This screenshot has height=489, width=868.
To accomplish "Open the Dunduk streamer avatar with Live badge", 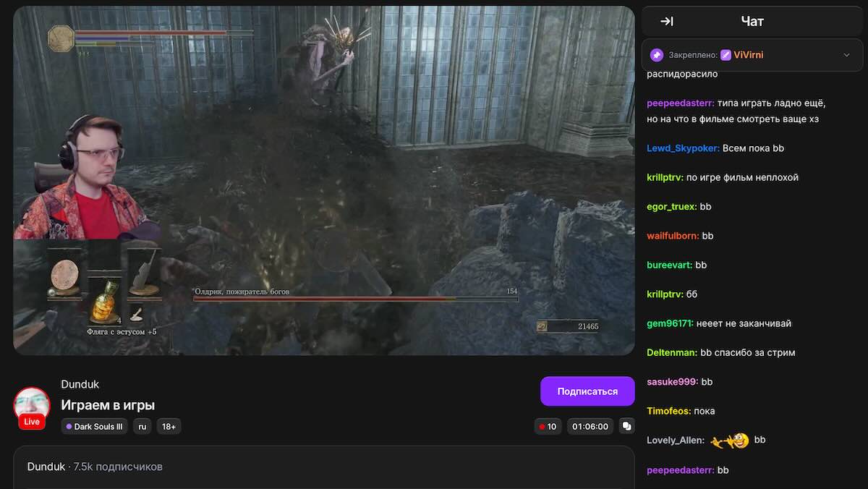I will click(32, 407).
